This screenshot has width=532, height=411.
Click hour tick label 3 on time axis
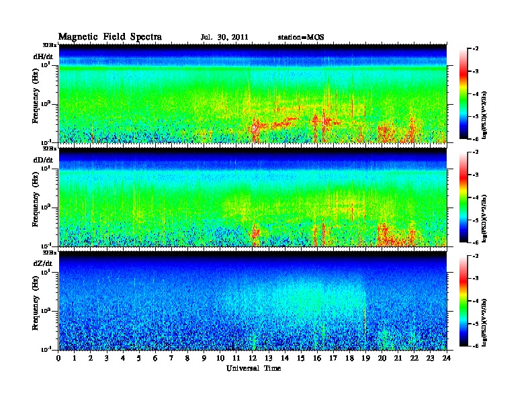(107, 359)
